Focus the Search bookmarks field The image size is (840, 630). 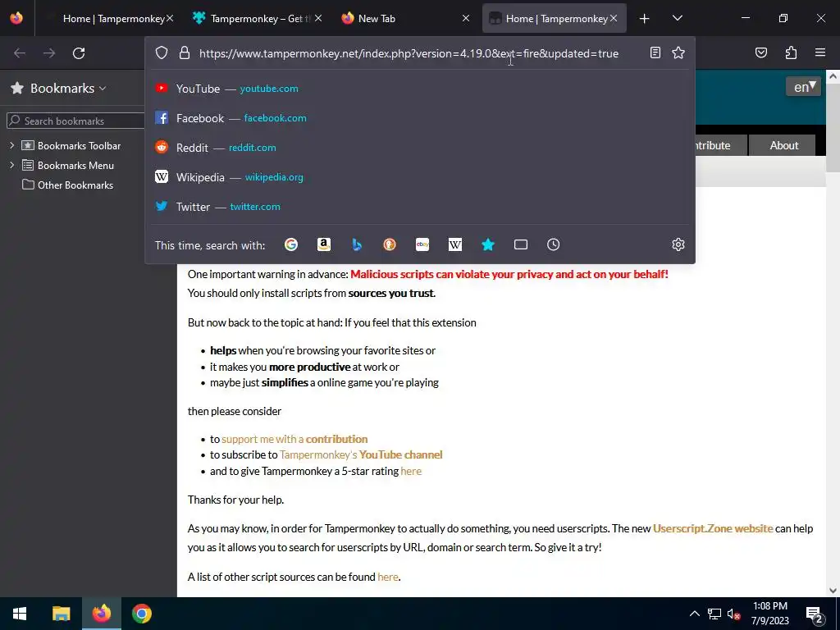click(75, 121)
